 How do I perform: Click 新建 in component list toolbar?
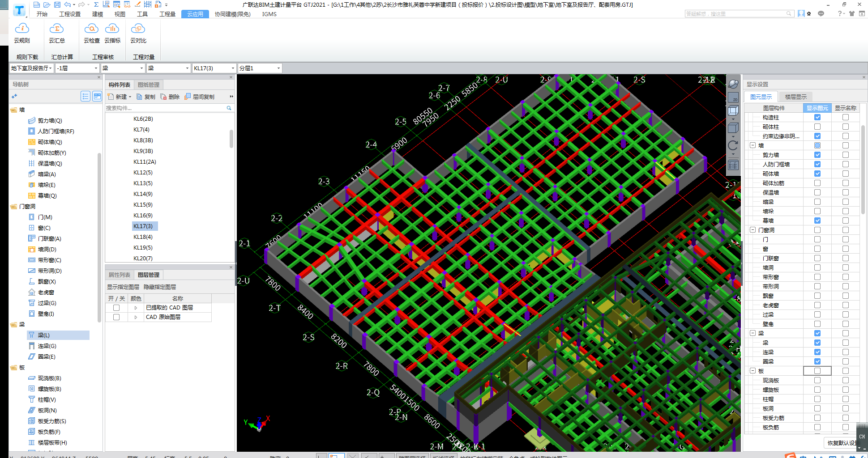point(119,97)
